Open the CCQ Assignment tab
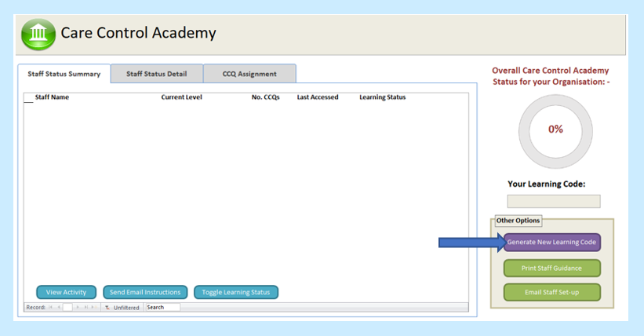This screenshot has width=644, height=336. (x=249, y=75)
